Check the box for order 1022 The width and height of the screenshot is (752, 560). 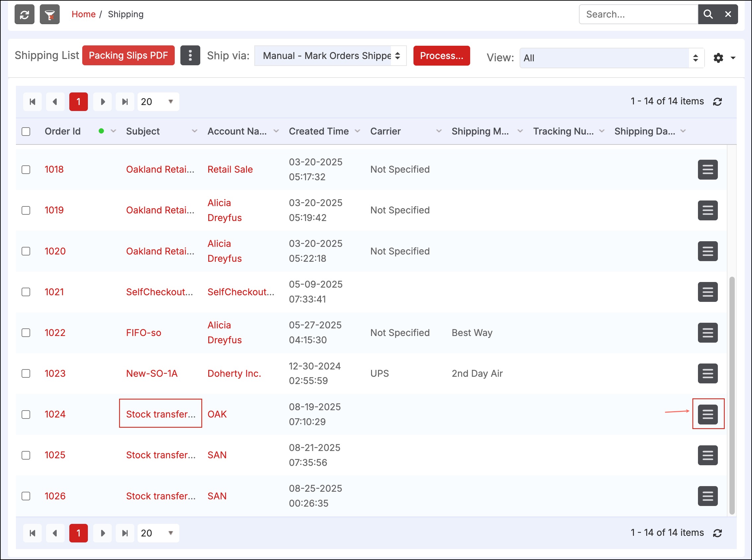tap(26, 333)
